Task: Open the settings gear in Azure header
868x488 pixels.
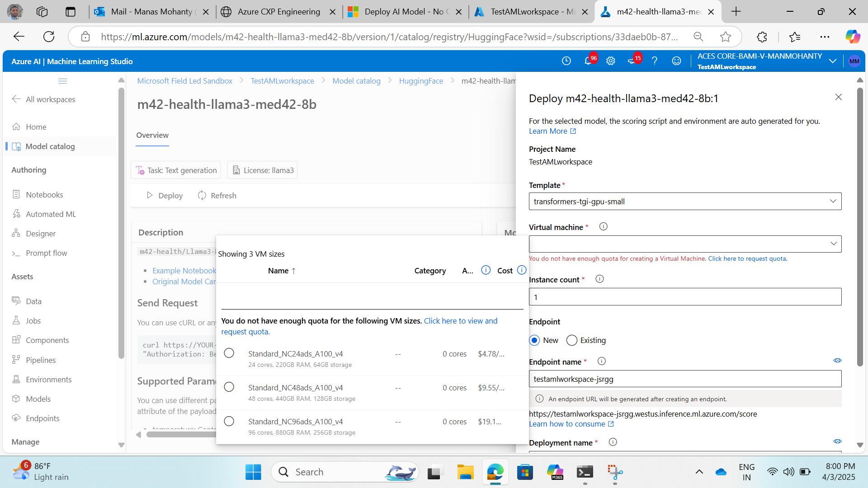Action: 611,61
